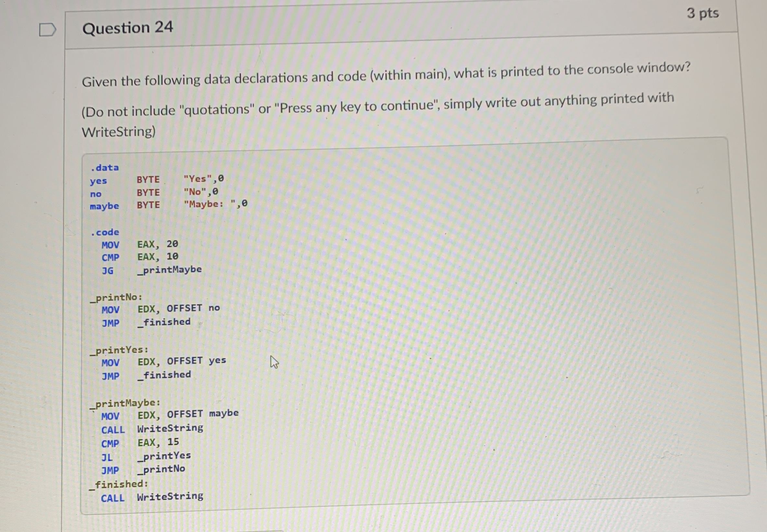
Task: Click the "MOV EDX, OFFSET no" line
Action: (x=161, y=309)
